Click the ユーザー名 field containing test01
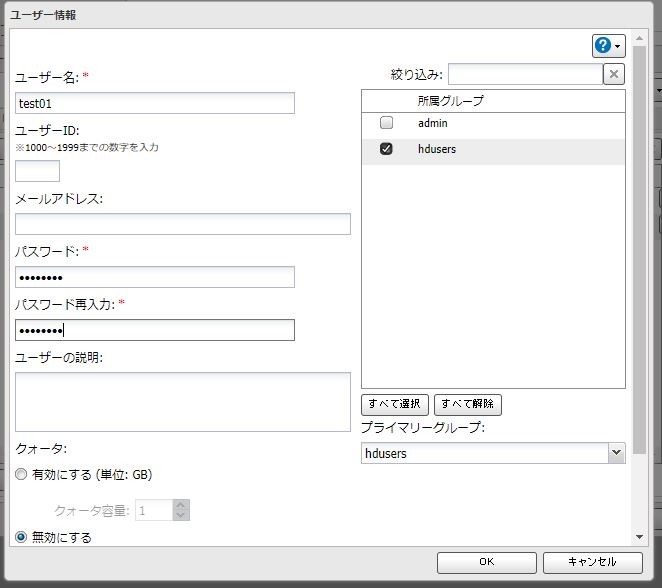662x588 pixels. (155, 103)
